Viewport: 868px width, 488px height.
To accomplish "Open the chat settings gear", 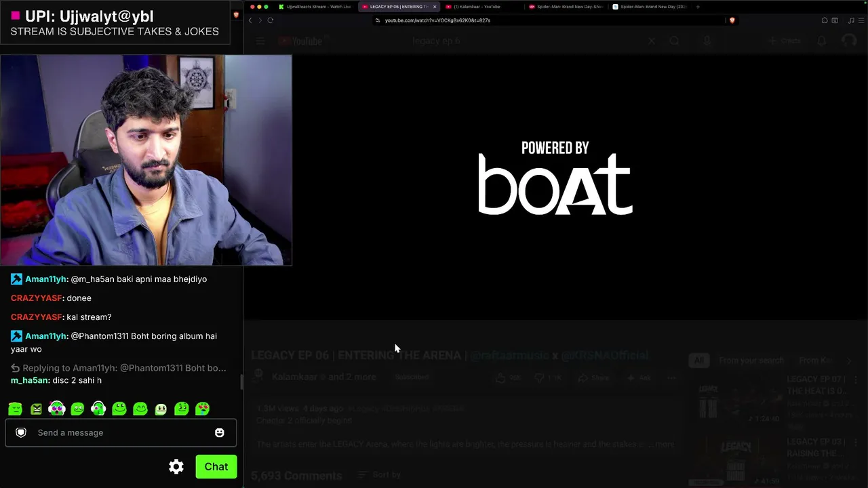I will click(x=176, y=466).
